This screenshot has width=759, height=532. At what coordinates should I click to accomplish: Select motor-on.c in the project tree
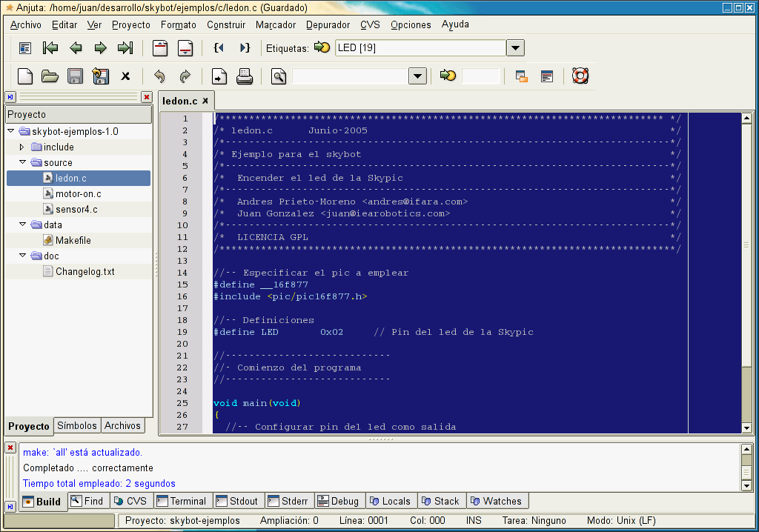tap(78, 194)
